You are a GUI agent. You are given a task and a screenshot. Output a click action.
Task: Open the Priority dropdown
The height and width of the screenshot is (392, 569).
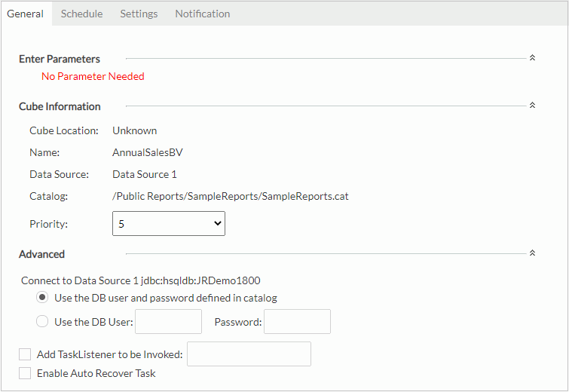click(169, 223)
